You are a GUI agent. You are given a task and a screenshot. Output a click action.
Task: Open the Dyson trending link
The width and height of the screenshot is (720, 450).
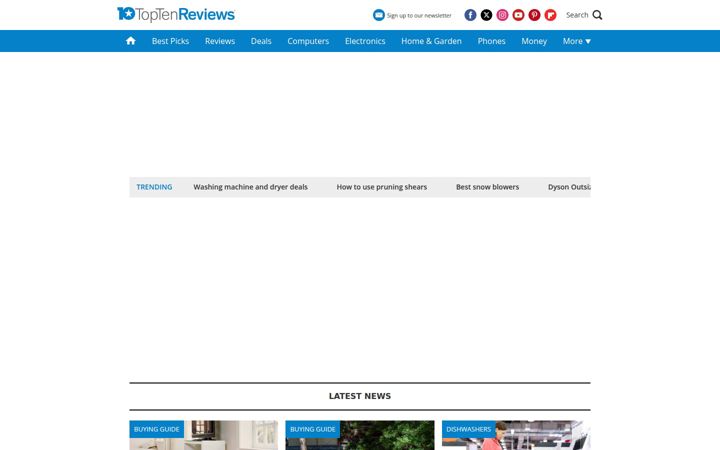tap(569, 187)
